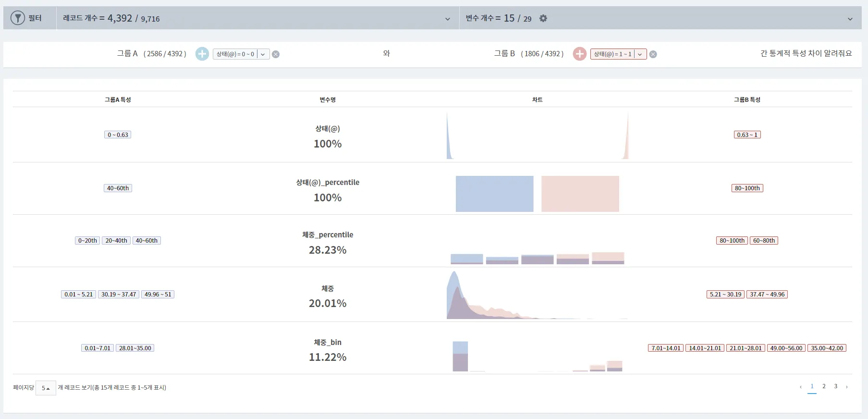Open variable count settings gear
This screenshot has width=868, height=419.
click(x=543, y=18)
